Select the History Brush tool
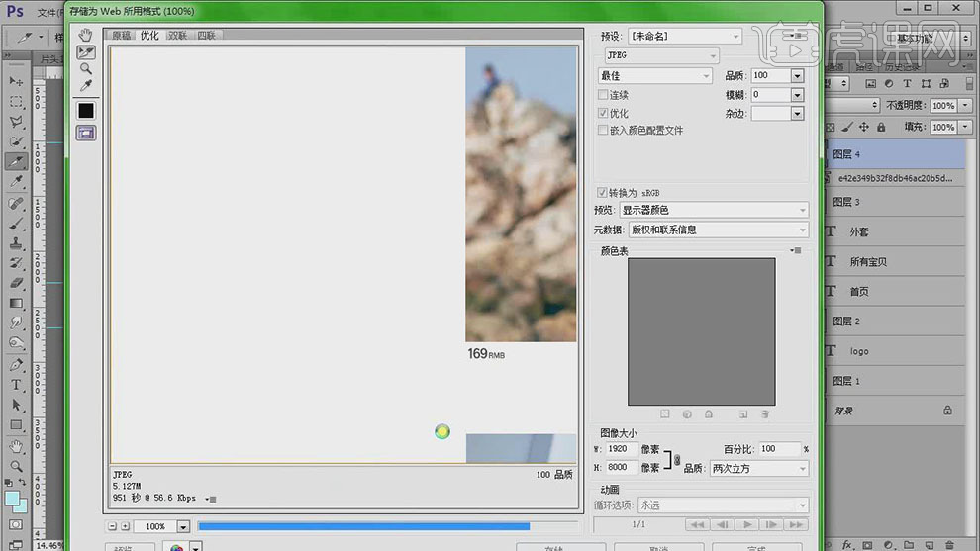The height and width of the screenshot is (551, 980). click(x=16, y=263)
